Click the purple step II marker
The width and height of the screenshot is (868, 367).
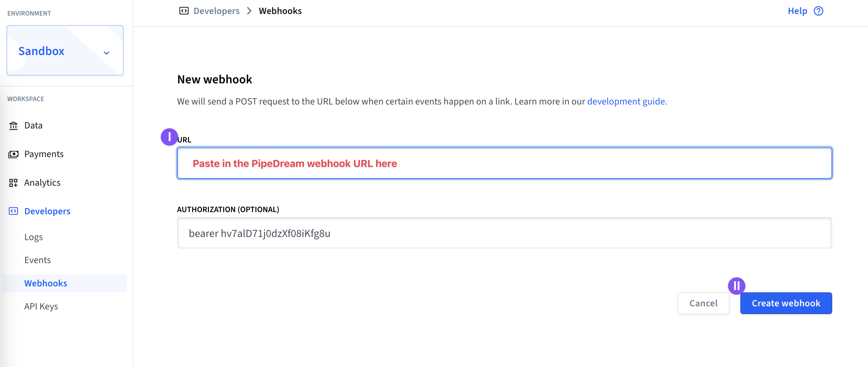coord(736,286)
